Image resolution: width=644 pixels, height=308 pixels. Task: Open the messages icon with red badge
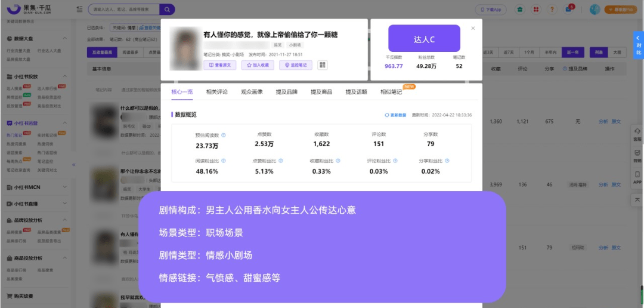pyautogui.click(x=568, y=10)
